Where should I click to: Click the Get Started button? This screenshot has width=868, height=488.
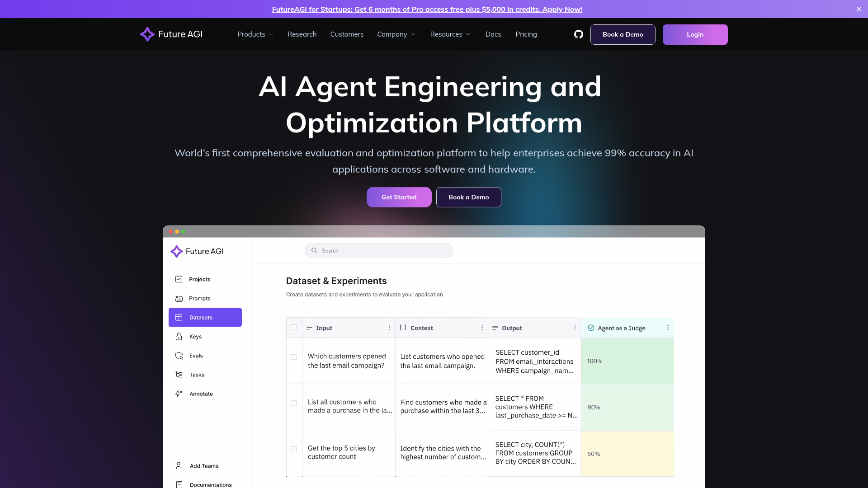[x=399, y=197]
